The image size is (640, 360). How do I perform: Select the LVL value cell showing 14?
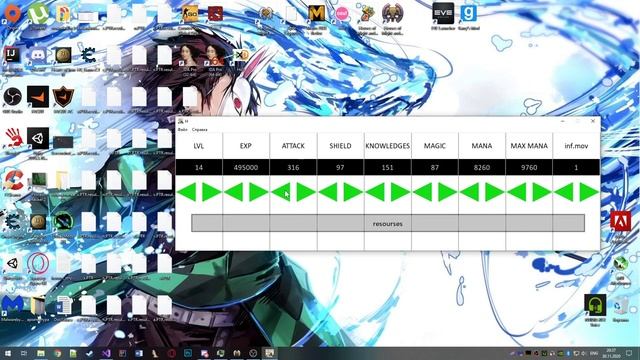[199, 167]
